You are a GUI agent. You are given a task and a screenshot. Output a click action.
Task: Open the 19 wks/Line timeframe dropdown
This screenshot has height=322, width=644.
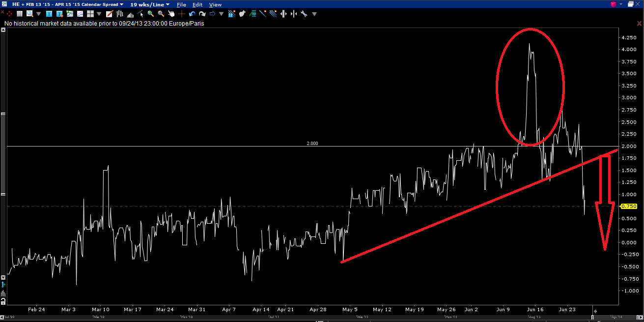167,4
